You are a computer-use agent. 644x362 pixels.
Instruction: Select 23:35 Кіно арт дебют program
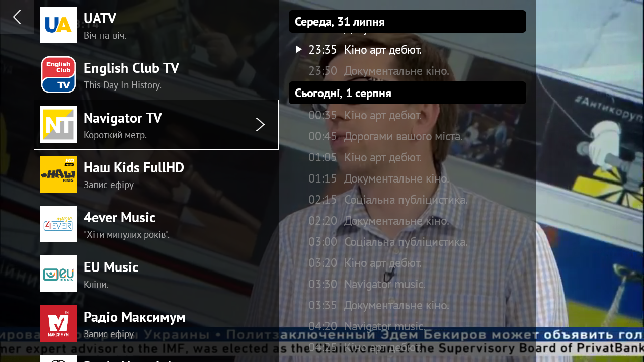pos(365,50)
